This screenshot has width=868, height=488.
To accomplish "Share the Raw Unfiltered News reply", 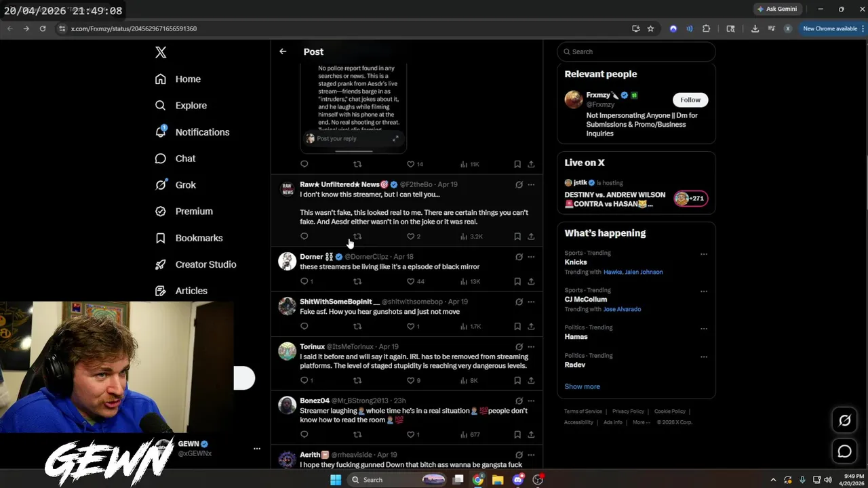I will pos(531,237).
